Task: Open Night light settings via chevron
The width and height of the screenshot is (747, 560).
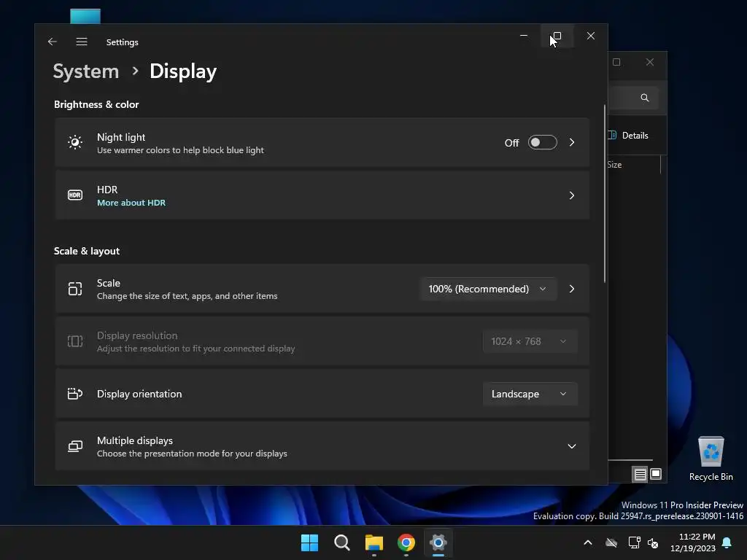Action: (x=572, y=142)
